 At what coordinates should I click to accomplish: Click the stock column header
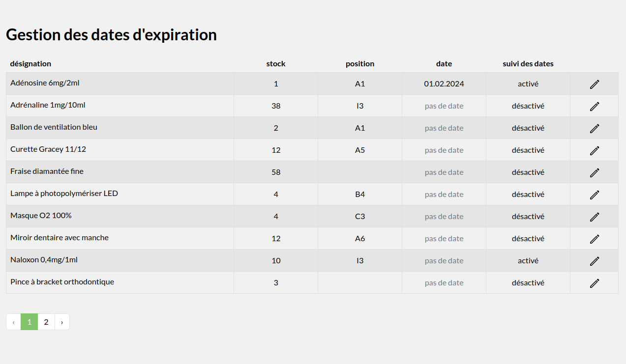point(276,64)
